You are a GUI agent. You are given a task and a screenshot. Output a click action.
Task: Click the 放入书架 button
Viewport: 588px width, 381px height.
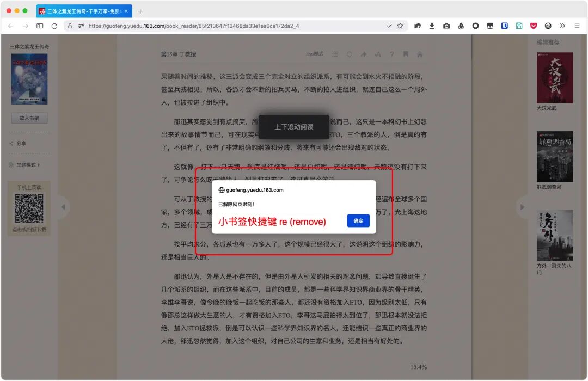[29, 118]
